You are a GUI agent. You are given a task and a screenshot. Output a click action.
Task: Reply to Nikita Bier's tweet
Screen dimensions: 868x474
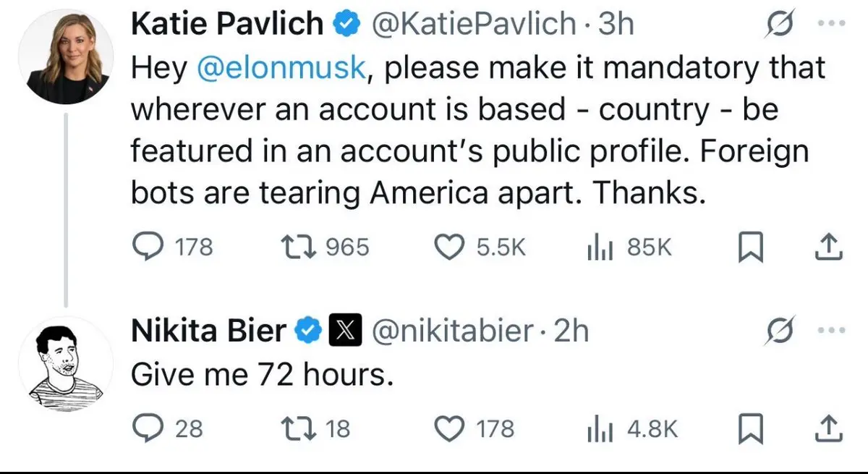(x=148, y=429)
